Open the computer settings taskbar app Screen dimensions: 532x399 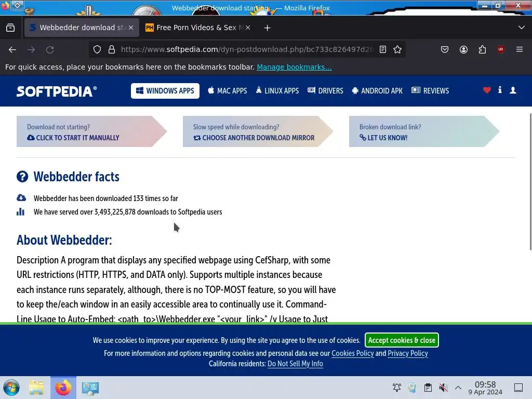(90, 388)
